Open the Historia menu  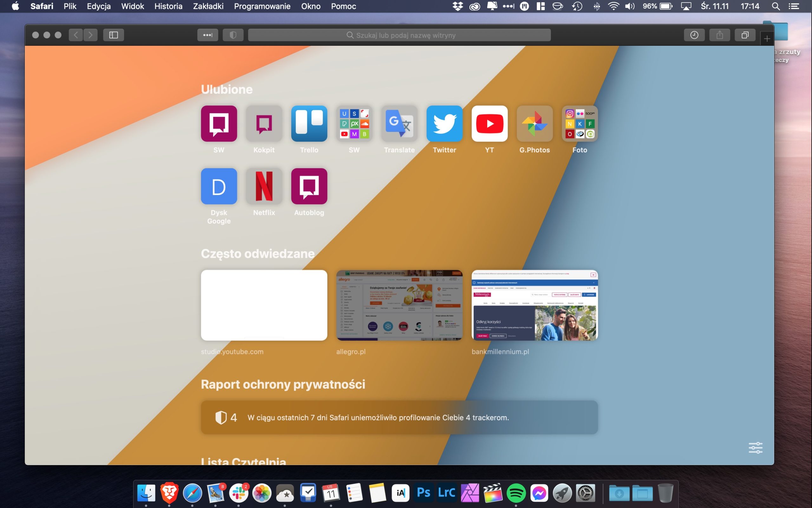coord(168,6)
